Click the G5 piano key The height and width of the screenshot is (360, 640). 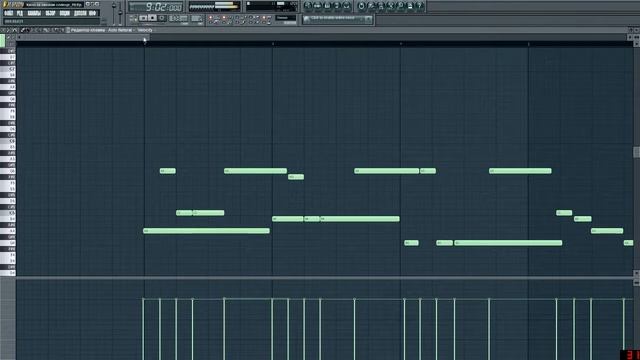point(8,171)
